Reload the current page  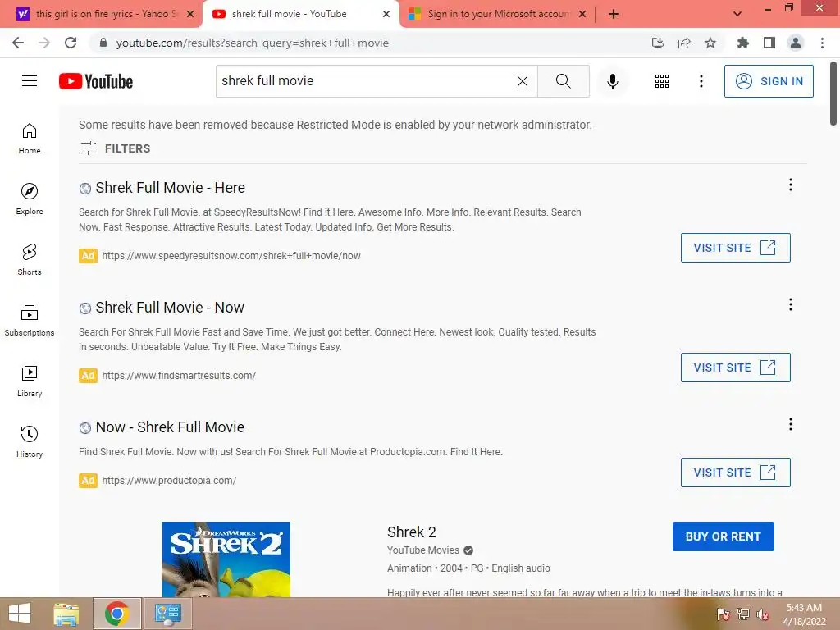(x=71, y=43)
